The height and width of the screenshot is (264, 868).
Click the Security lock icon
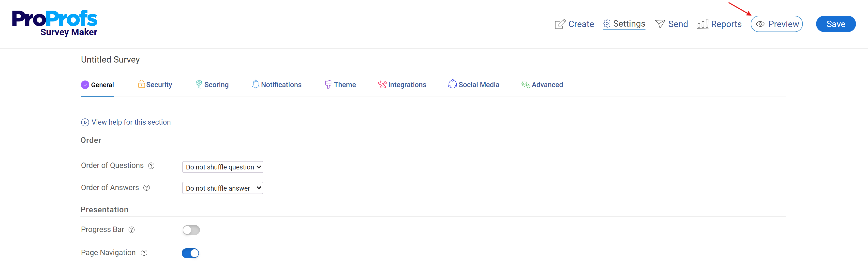pyautogui.click(x=142, y=84)
